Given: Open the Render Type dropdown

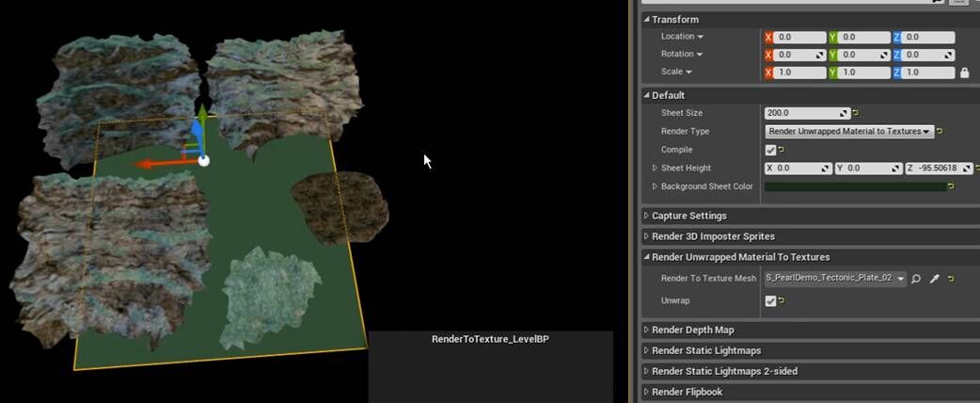Looking at the screenshot, I should tap(849, 132).
